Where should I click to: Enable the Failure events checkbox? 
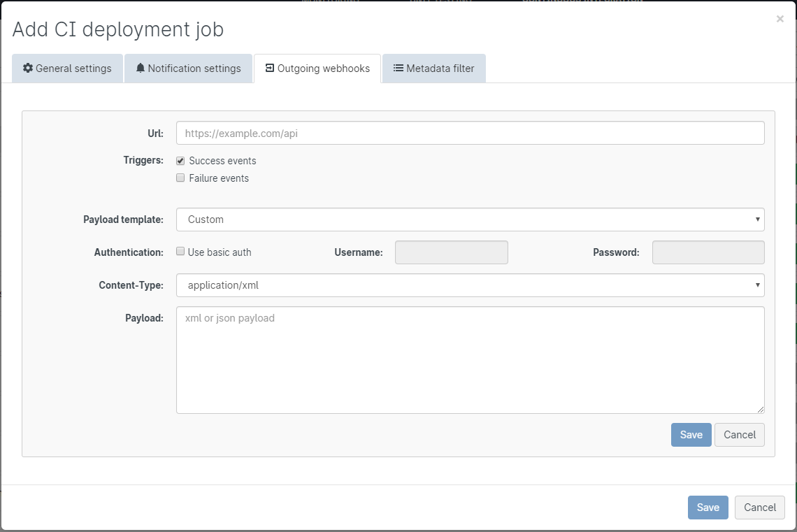click(x=180, y=178)
